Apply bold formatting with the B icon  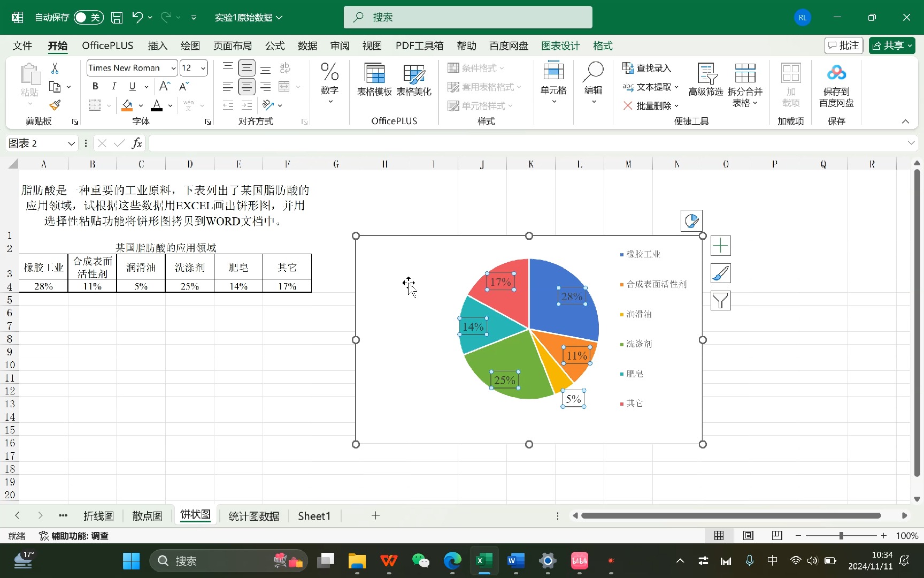pyautogui.click(x=95, y=86)
